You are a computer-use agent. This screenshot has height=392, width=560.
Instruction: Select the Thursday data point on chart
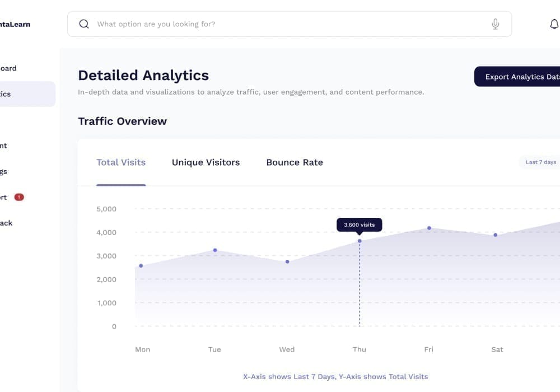click(360, 241)
